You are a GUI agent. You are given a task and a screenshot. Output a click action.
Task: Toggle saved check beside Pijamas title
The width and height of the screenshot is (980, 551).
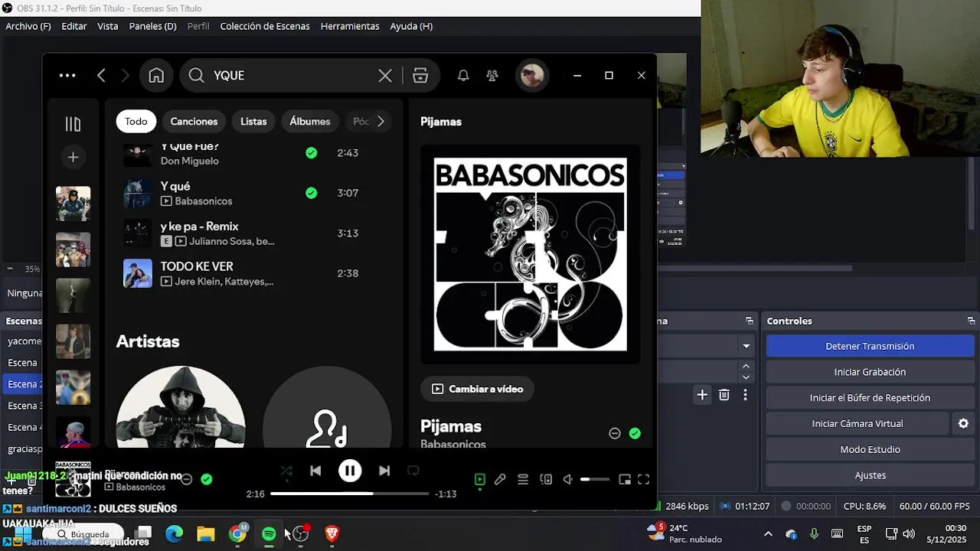tap(635, 433)
